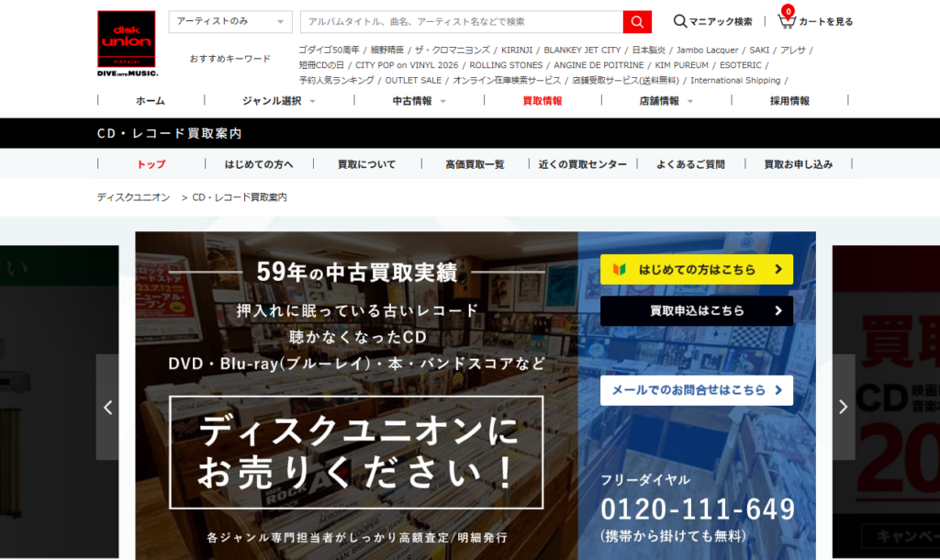Open the KIRINJI keyword link

coord(517,50)
